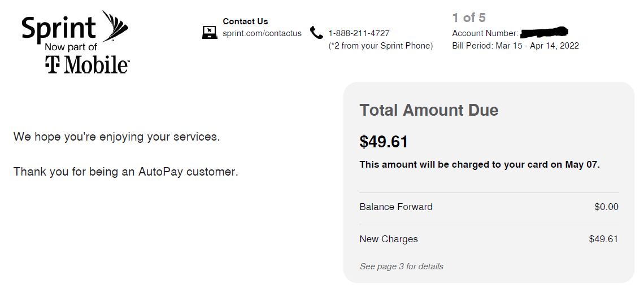Click the 1-888-211-4727 phone number
Image resolution: width=644 pixels, height=293 pixels.
click(x=359, y=33)
